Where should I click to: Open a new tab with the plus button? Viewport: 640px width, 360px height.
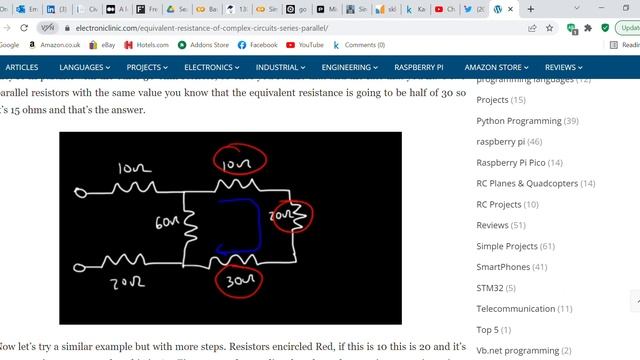point(530,9)
